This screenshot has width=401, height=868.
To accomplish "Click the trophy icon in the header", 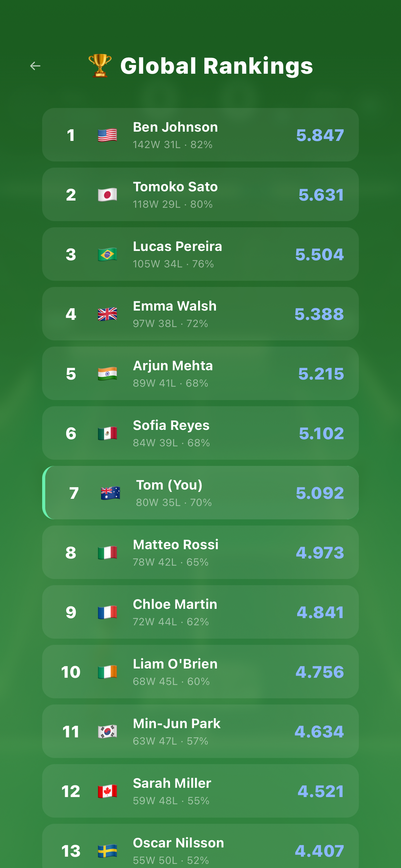I will [x=98, y=65].
